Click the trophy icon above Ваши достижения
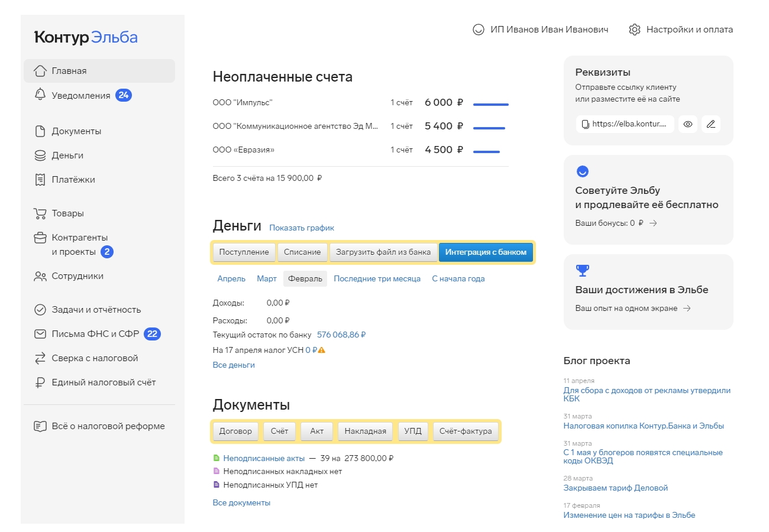 tap(583, 271)
